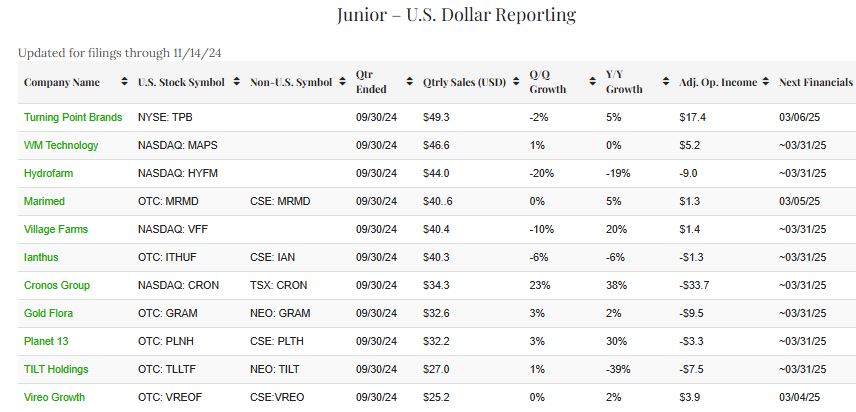The image size is (856, 412).
Task: Open the Marimed link
Action: click(x=45, y=201)
